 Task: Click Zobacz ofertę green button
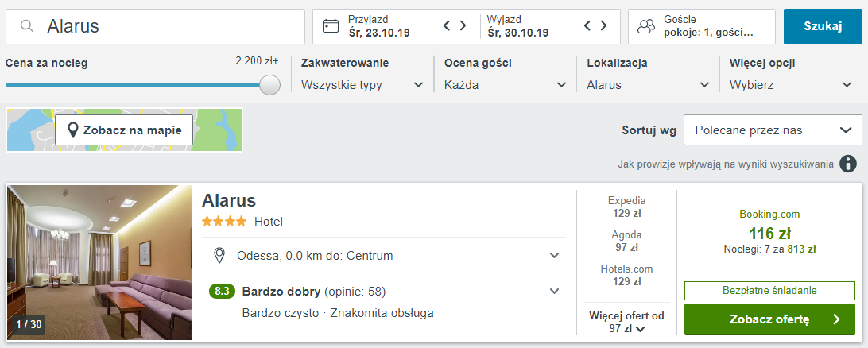769,319
